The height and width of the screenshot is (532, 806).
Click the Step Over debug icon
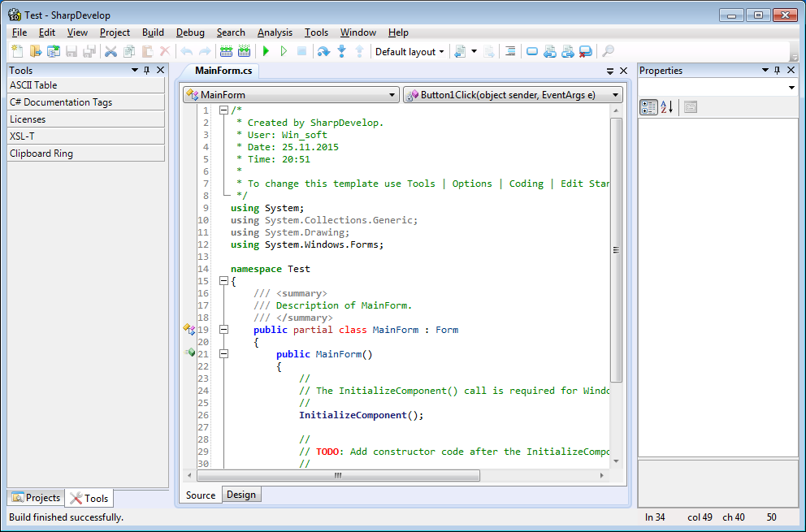323,51
